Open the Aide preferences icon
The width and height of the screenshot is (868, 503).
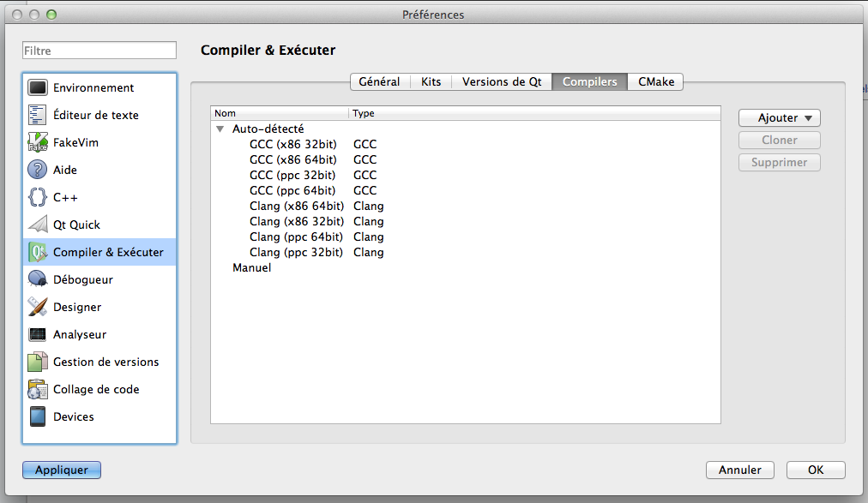(x=36, y=170)
